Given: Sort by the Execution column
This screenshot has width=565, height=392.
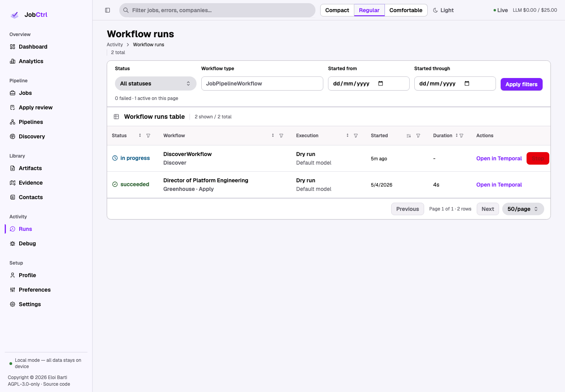Looking at the screenshot, I should click(x=348, y=136).
